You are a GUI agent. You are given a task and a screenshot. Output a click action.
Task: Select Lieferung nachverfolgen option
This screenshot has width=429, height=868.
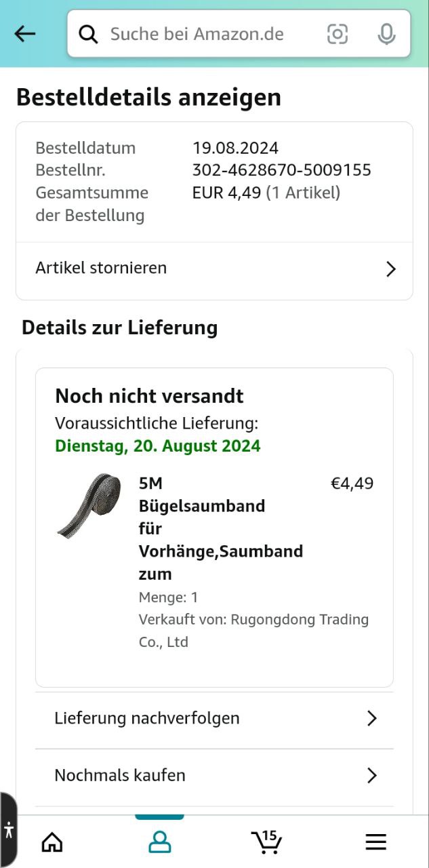tap(214, 718)
